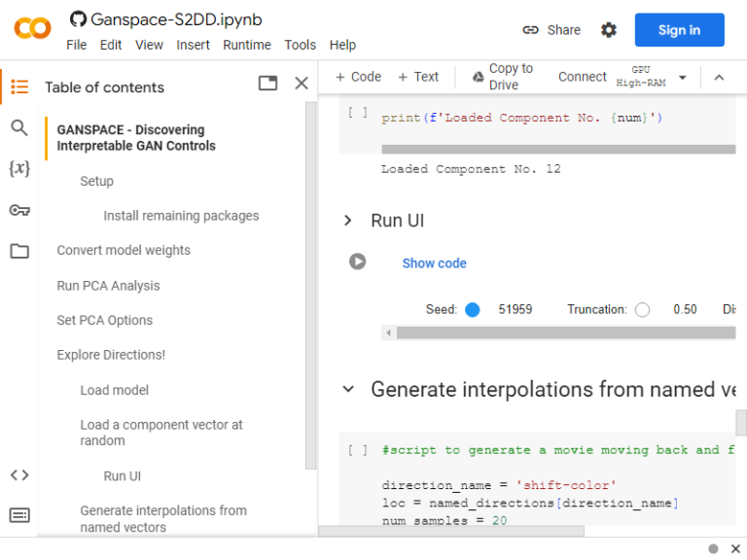Run the Run UI cell

click(357, 262)
